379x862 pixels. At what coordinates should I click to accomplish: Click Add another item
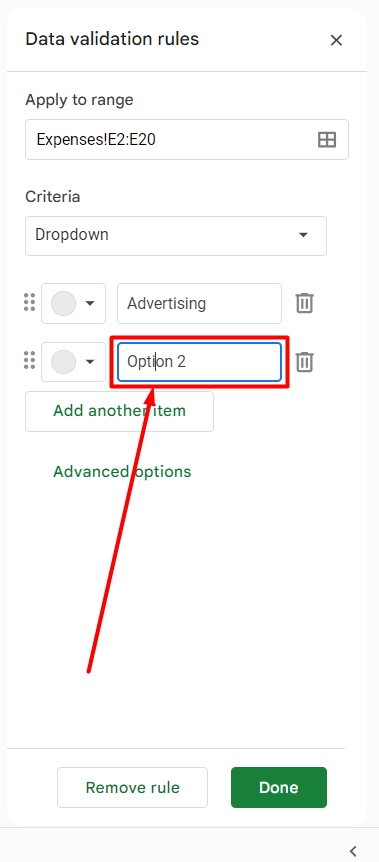(x=119, y=411)
